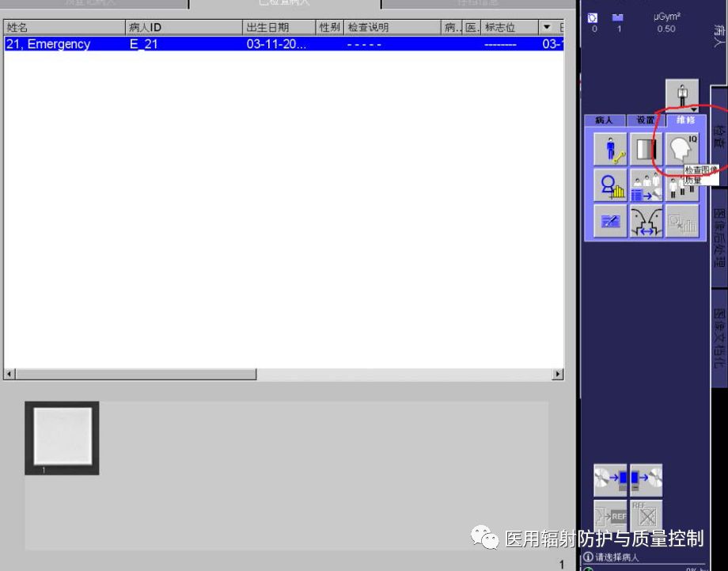Sort the list by the 出生日期 column header
The width and height of the screenshot is (728, 571).
coord(279,28)
